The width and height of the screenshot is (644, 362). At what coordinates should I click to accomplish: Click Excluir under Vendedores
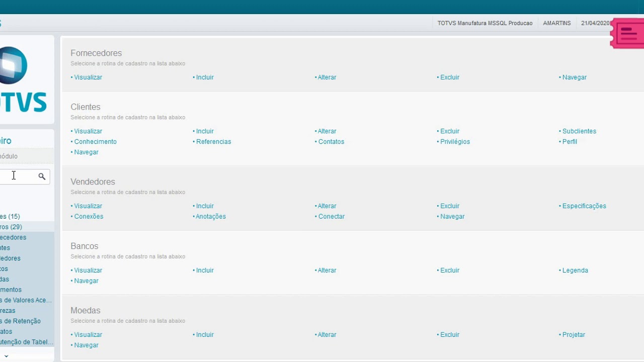click(450, 206)
